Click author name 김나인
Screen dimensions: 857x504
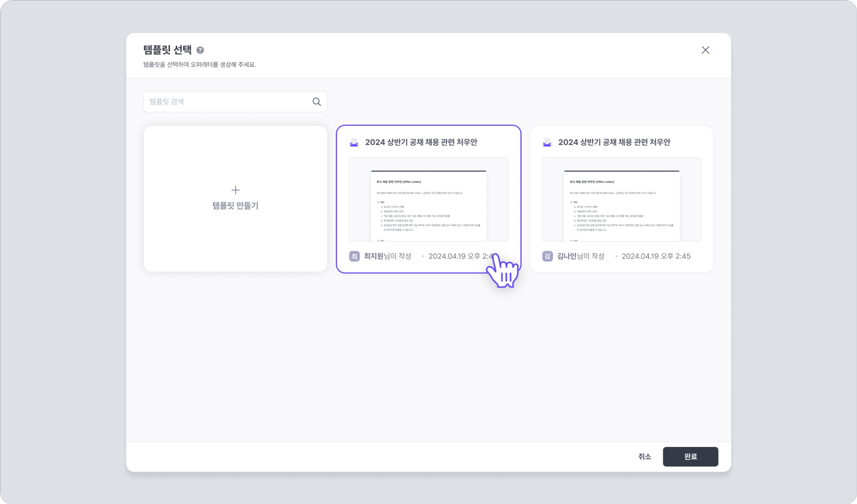click(x=567, y=256)
